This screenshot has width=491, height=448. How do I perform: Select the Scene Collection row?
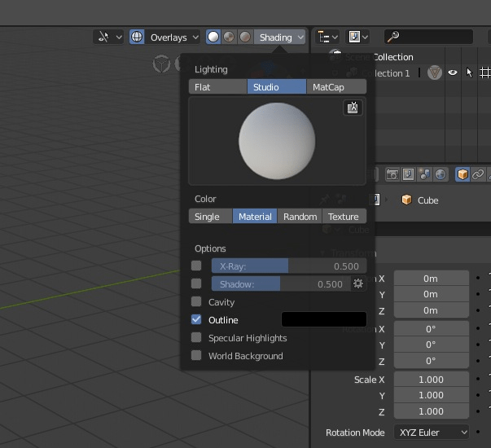401,57
